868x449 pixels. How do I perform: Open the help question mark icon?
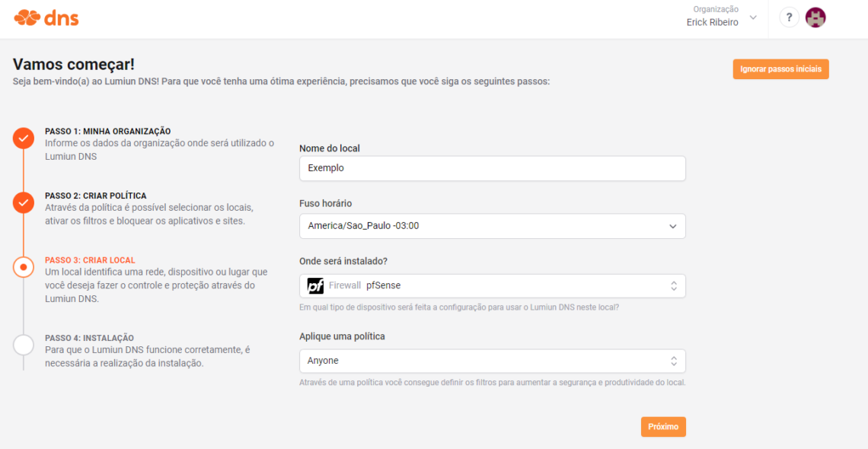[x=789, y=18]
